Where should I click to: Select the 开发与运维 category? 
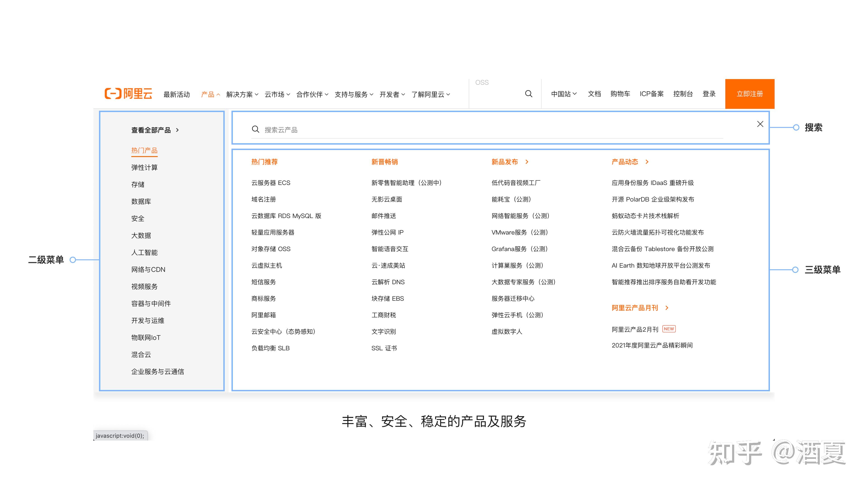tap(148, 321)
